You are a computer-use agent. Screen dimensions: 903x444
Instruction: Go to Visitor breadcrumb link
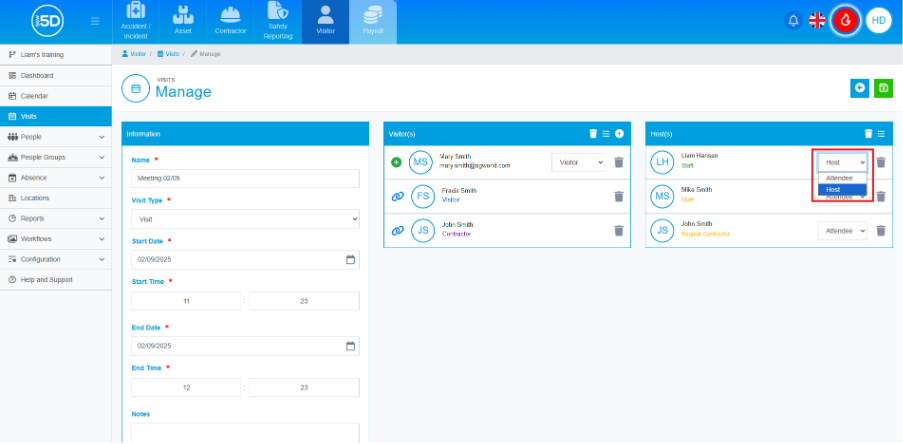coord(134,54)
